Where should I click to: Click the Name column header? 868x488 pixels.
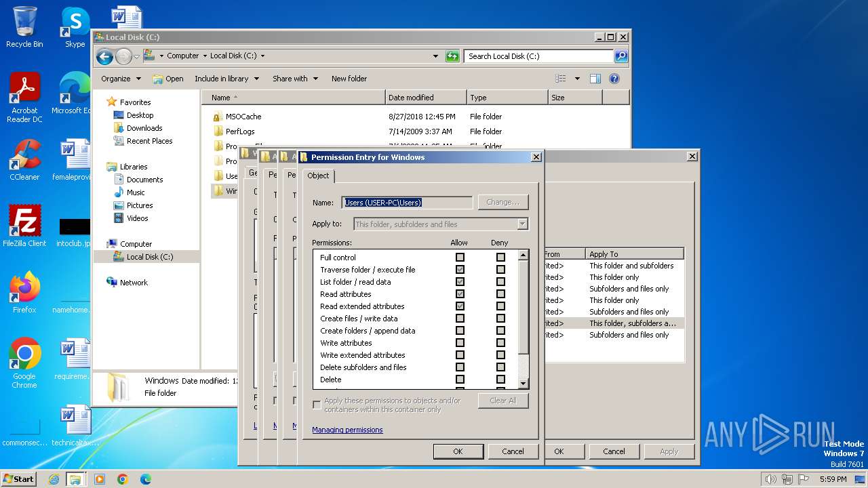coord(293,98)
